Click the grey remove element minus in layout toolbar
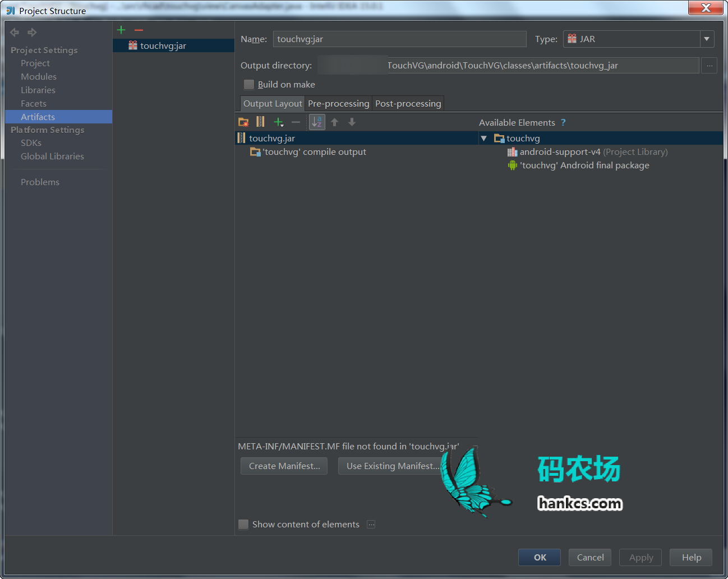 (x=296, y=122)
